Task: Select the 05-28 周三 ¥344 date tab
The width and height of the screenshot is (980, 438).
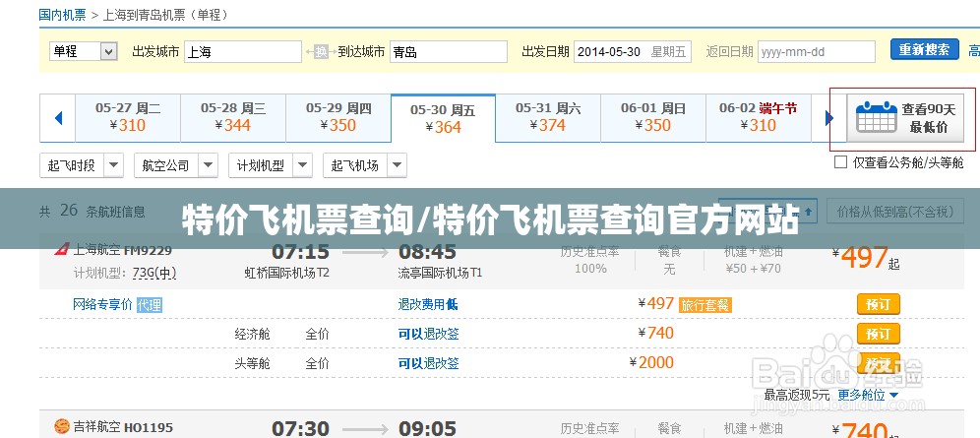Action: tap(233, 117)
